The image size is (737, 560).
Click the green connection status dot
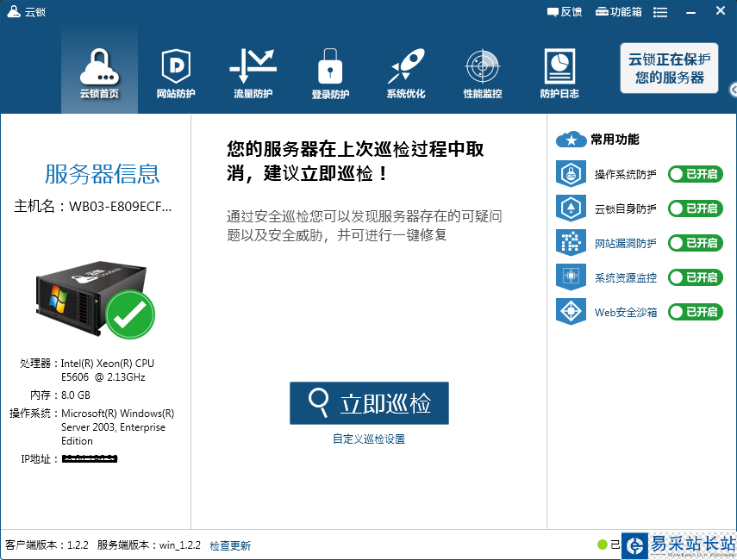tap(603, 544)
